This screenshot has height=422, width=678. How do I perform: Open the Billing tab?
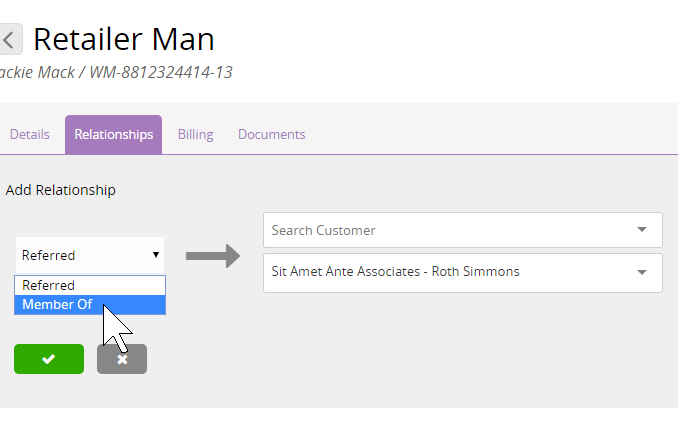[195, 134]
